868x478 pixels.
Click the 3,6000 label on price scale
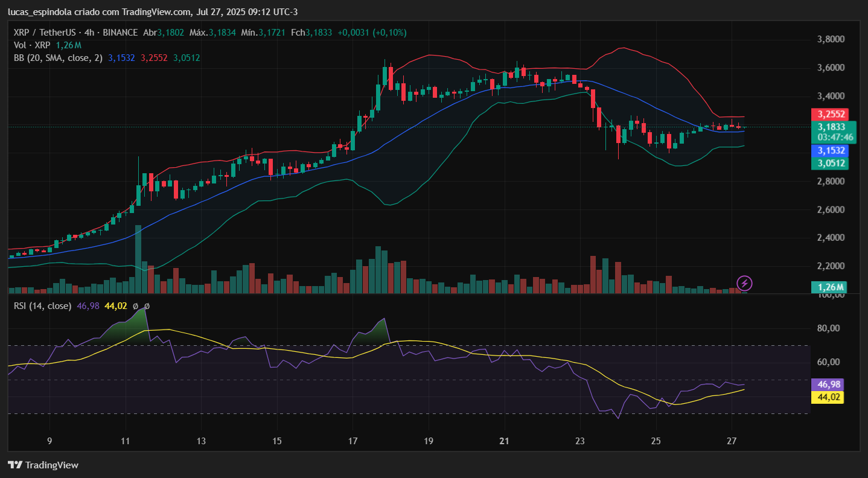point(830,68)
